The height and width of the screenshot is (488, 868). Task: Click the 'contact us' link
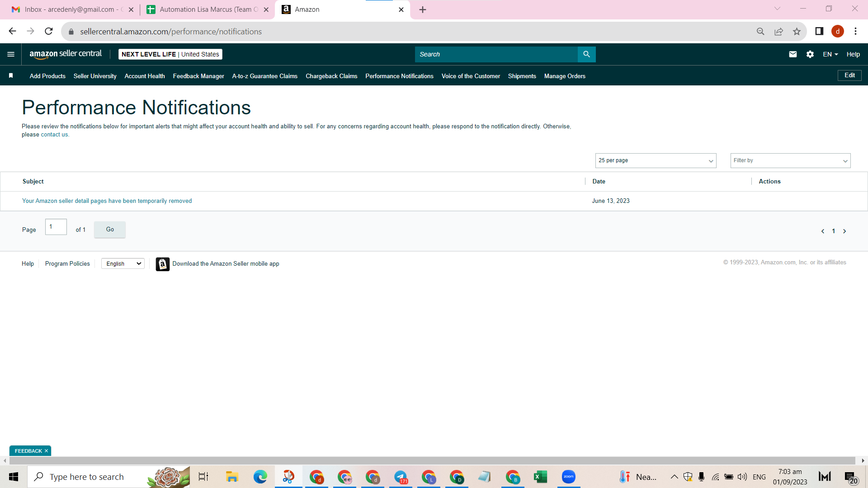54,135
